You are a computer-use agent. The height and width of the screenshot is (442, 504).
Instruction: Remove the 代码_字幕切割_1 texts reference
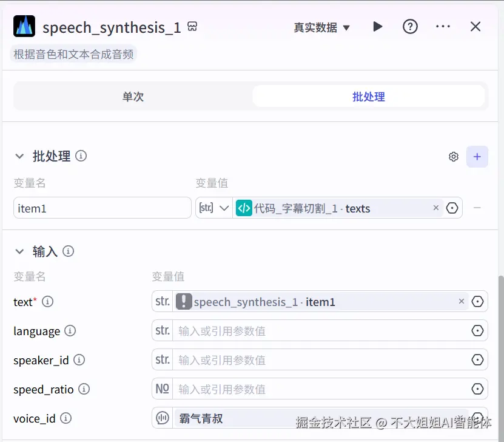[x=436, y=208]
